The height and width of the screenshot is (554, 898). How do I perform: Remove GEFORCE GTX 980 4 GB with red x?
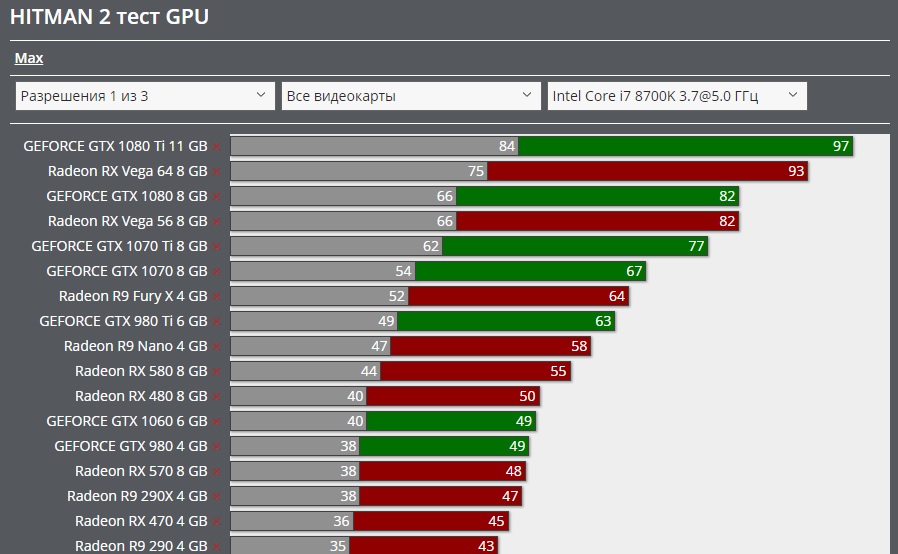[216, 447]
